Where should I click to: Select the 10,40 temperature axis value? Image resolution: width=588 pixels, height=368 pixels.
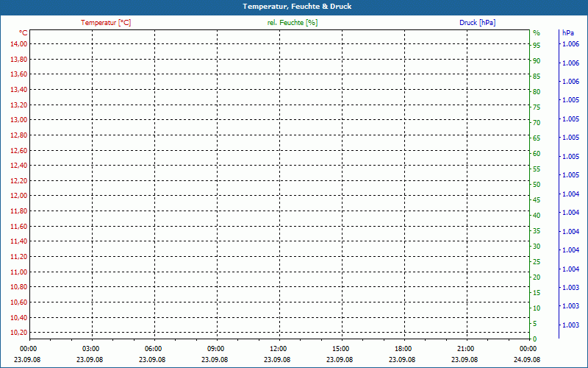coord(19,318)
